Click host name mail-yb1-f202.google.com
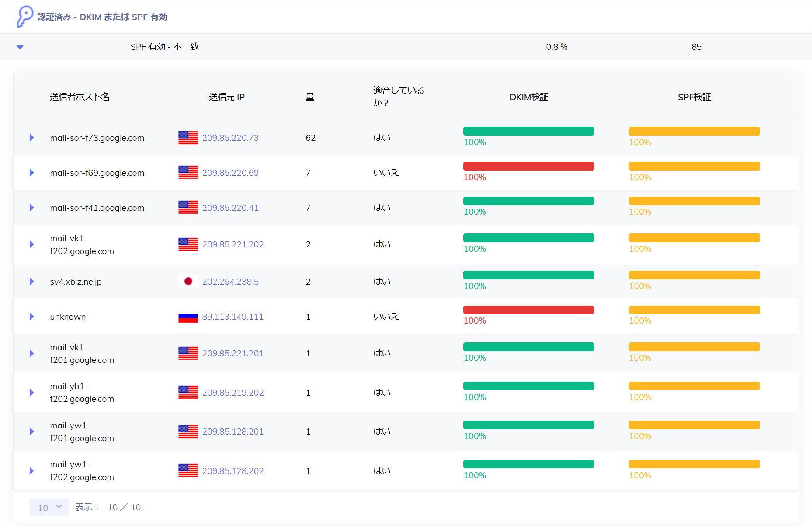This screenshot has width=812, height=526. coord(82,393)
